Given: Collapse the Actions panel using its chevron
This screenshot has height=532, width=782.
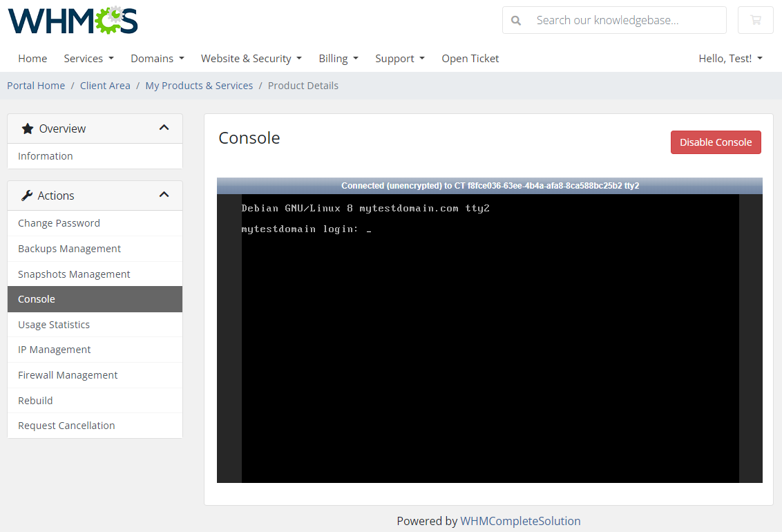Looking at the screenshot, I should 164,195.
